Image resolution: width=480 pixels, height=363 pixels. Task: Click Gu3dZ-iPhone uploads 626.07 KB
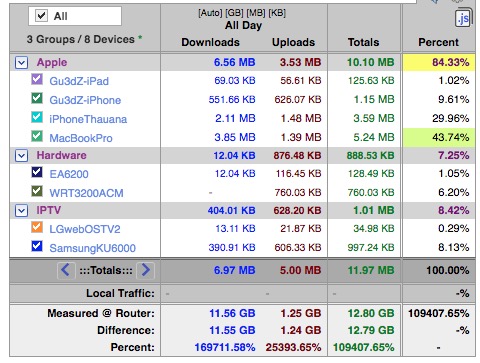[x=298, y=99]
